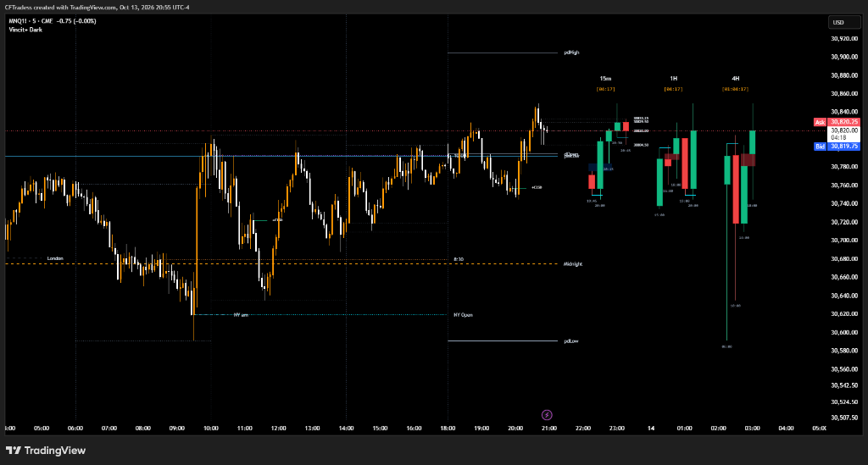Click the 30,860.00 price axis label
This screenshot has width=868, height=465.
tap(844, 93)
